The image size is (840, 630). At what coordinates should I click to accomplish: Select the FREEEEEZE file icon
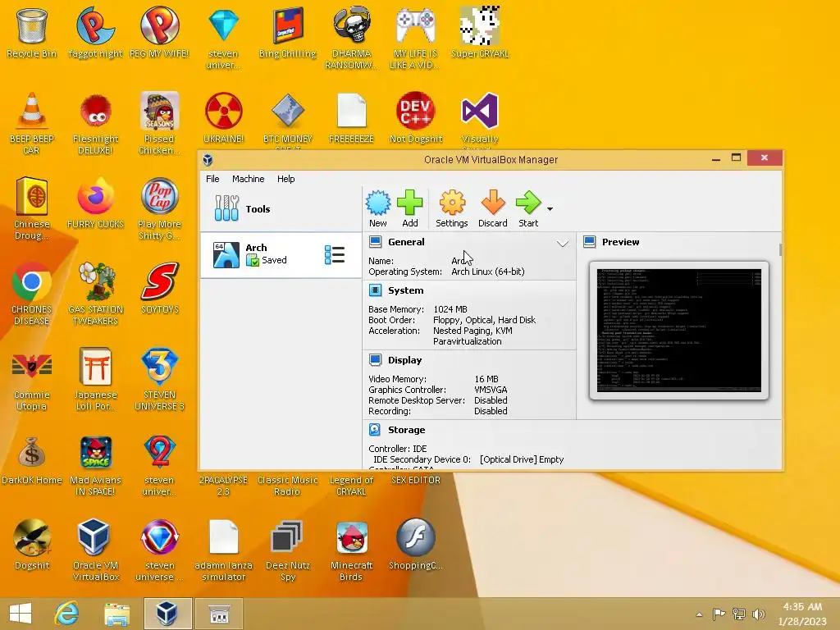tap(351, 118)
